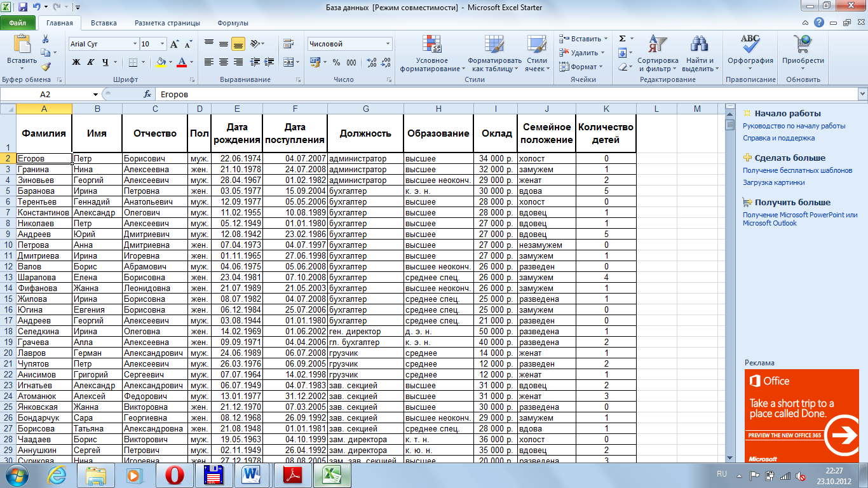
Task: Align text to middle of cell
Action: pyautogui.click(x=223, y=44)
